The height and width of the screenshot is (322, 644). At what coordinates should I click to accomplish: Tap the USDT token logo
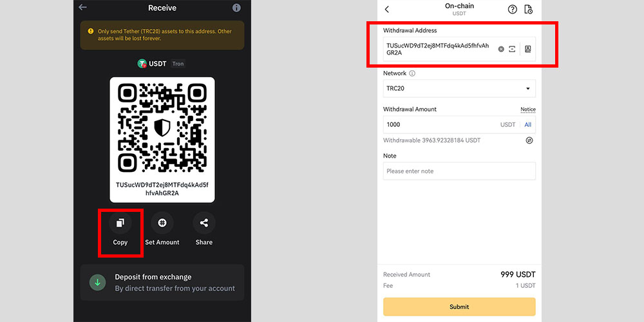pyautogui.click(x=142, y=64)
